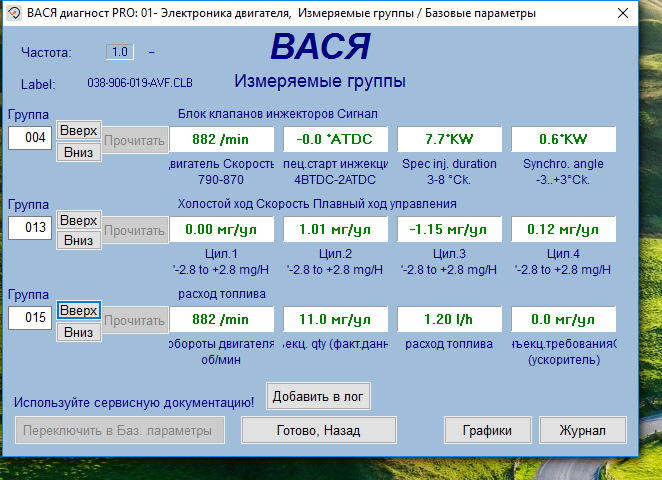This screenshot has height=480, width=662.
Task: Click Вверх button for group 004
Action: [x=78, y=130]
